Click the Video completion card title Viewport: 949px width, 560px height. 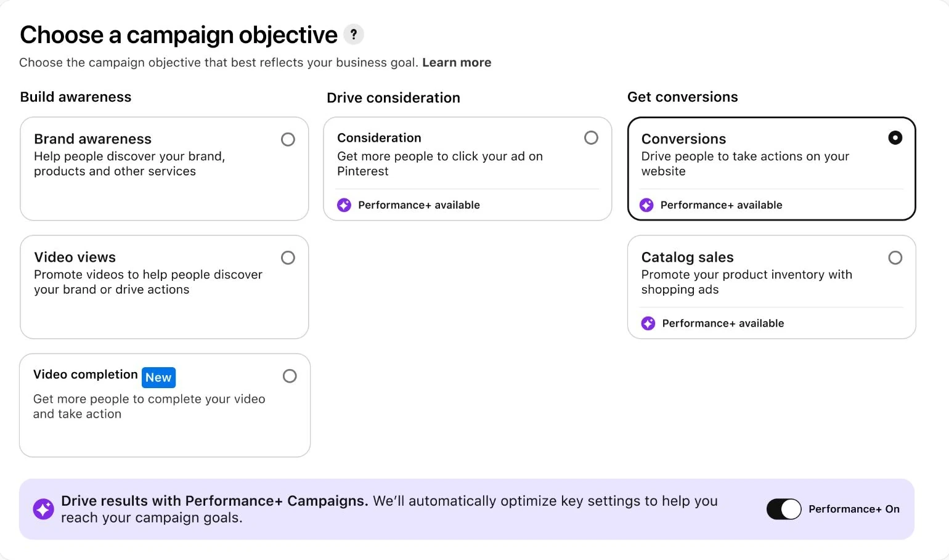tap(85, 375)
